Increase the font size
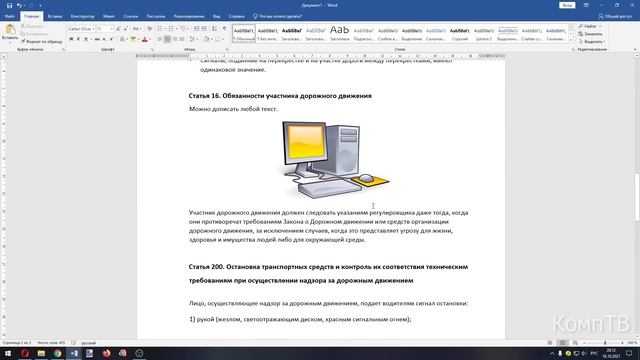640x360 pixels. 118,29
